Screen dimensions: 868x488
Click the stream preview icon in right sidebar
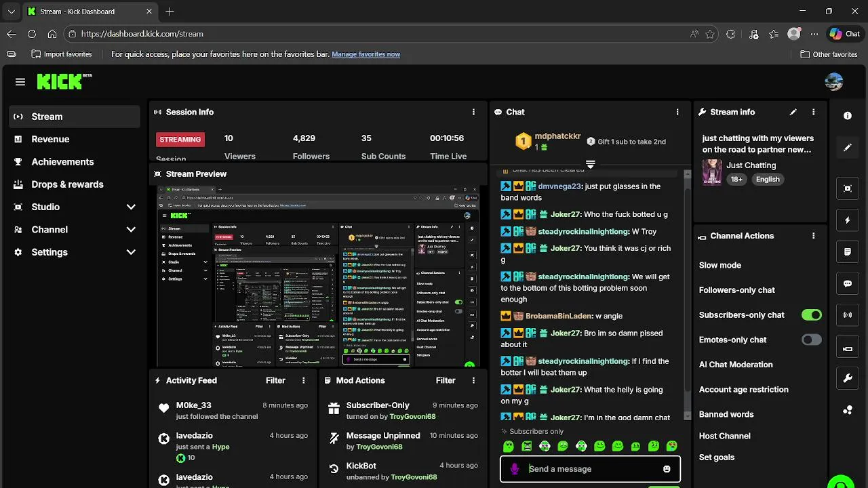pyautogui.click(x=848, y=188)
